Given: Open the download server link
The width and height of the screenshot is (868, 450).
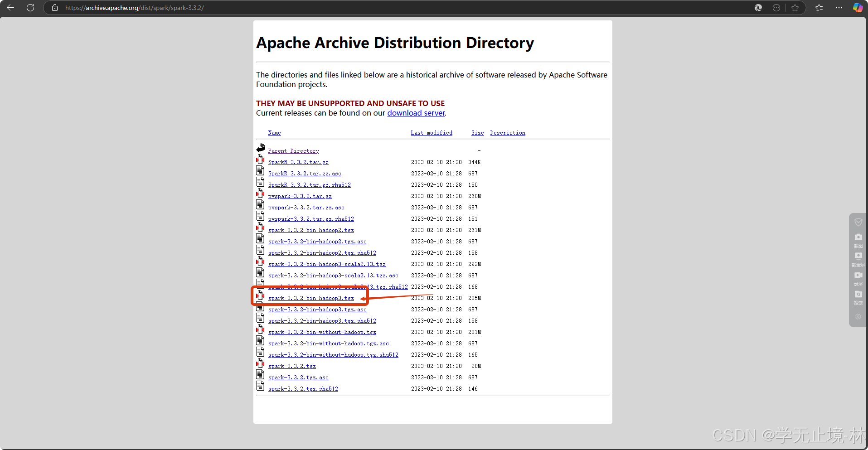Looking at the screenshot, I should pyautogui.click(x=416, y=113).
